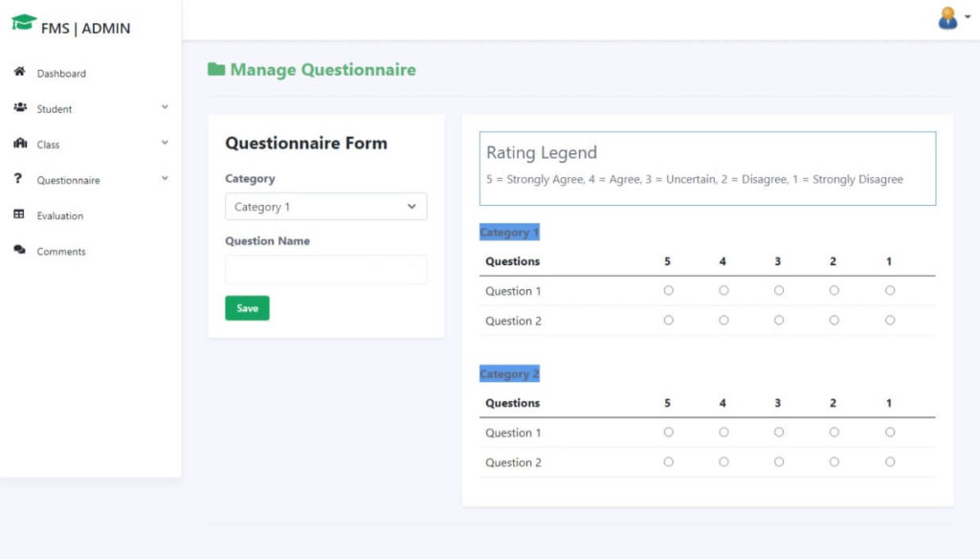Select the Student sidebar icon

click(21, 108)
